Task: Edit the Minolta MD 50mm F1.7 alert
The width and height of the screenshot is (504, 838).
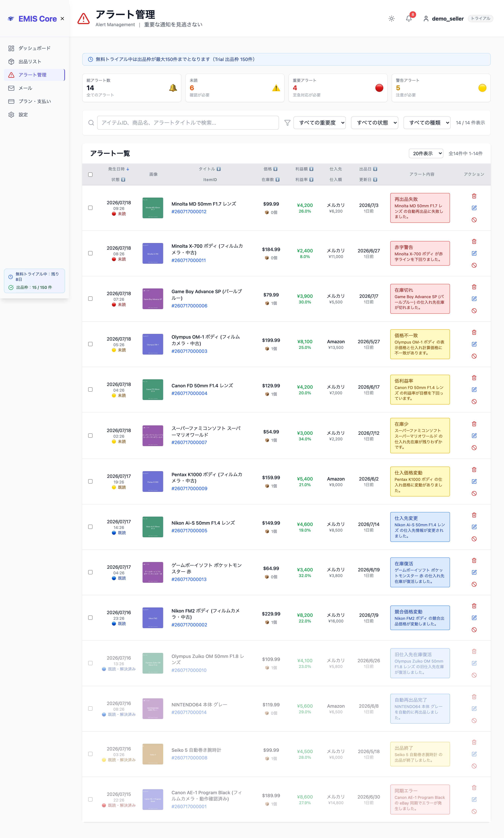Action: [x=474, y=208]
